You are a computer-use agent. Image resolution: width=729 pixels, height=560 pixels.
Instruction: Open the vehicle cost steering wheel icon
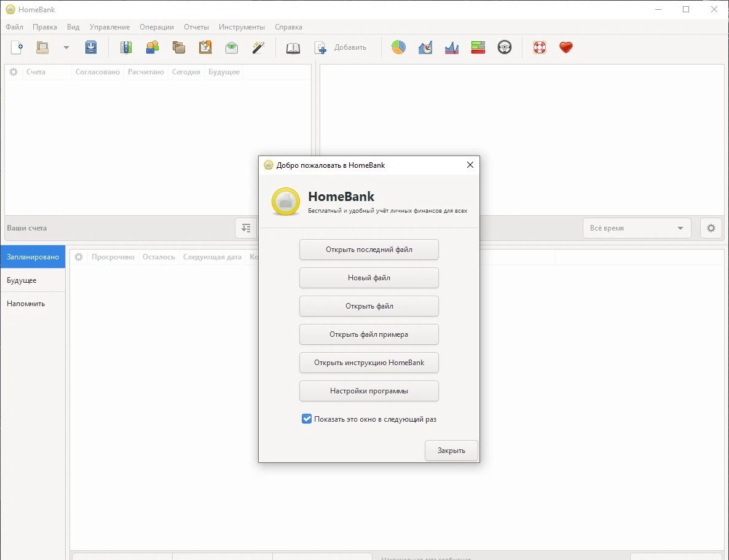[x=505, y=47]
